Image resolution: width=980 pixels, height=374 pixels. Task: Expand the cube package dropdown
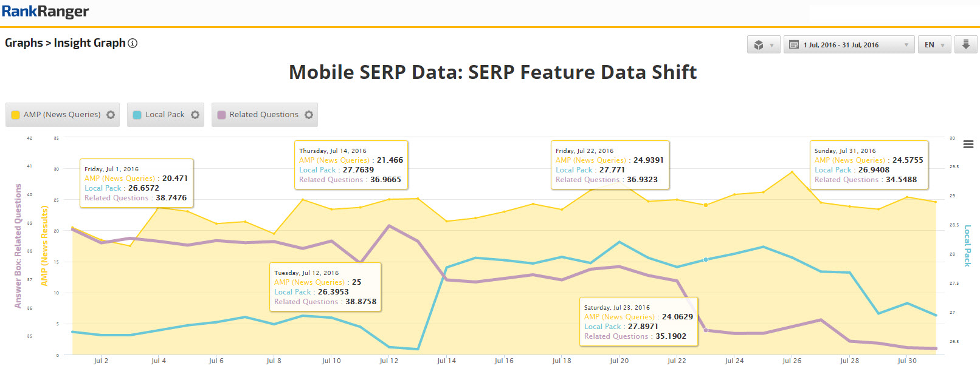(763, 45)
